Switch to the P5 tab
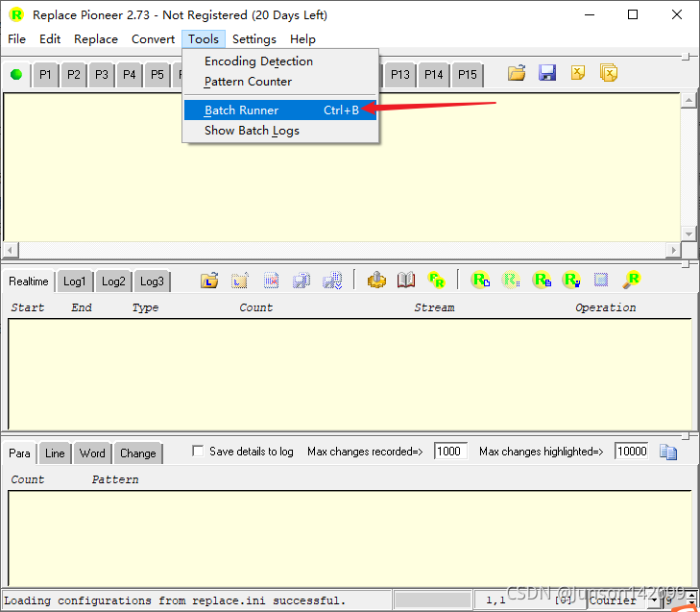The width and height of the screenshot is (700, 612). 157,75
